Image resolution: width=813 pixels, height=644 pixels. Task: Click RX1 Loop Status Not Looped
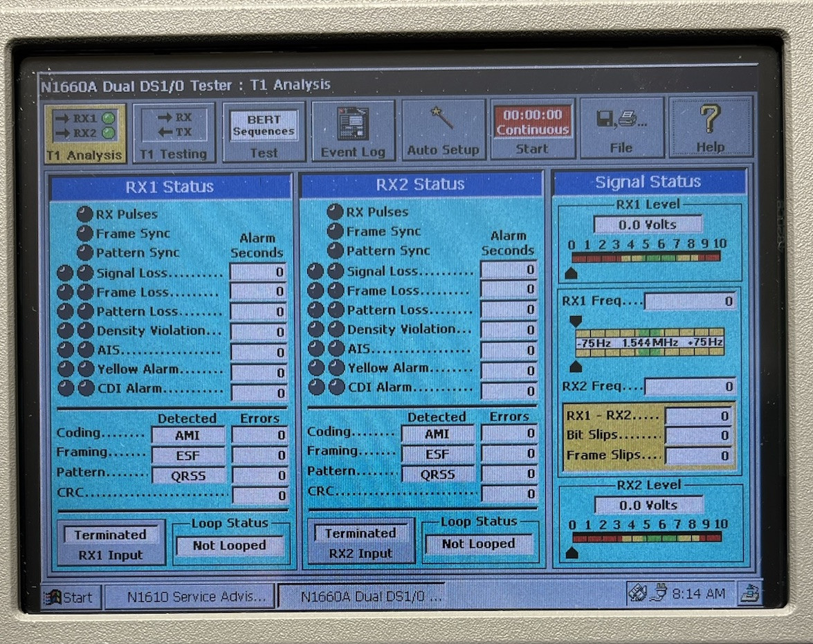[x=230, y=546]
